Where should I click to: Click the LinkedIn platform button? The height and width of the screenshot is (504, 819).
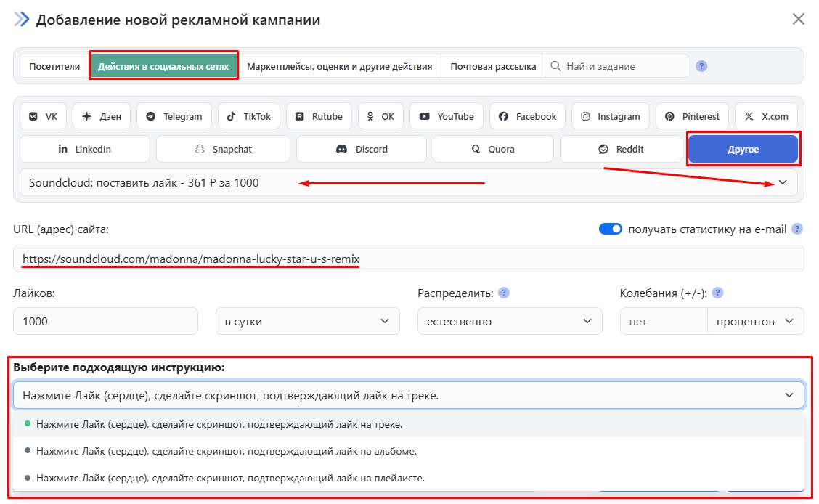click(x=85, y=149)
